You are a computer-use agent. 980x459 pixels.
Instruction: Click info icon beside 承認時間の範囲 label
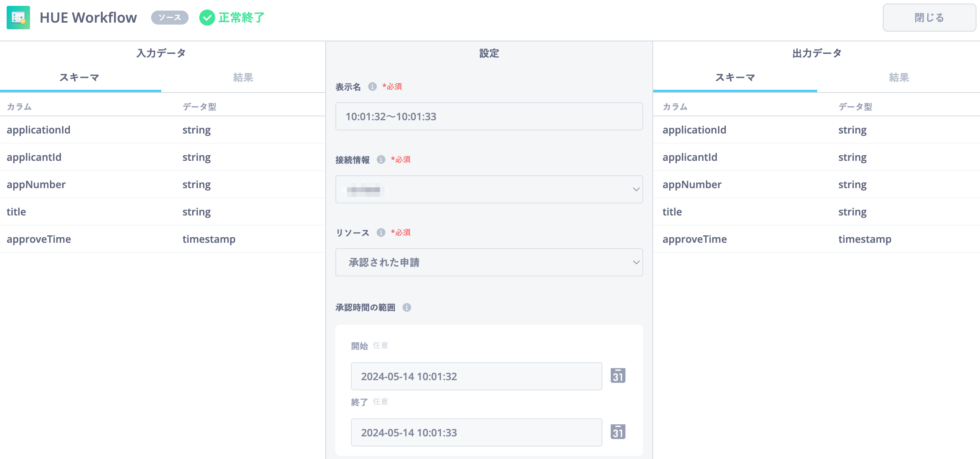coord(407,308)
